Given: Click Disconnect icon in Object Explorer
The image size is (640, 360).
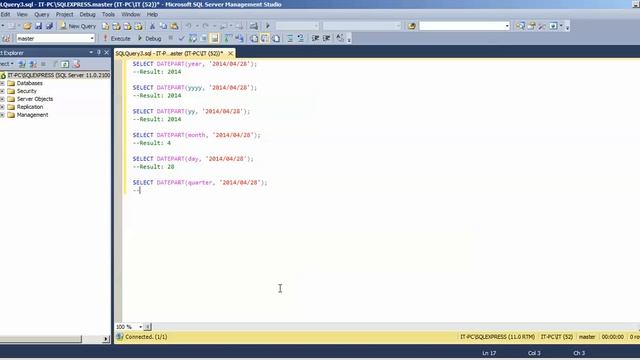Looking at the screenshot, I should [33, 64].
